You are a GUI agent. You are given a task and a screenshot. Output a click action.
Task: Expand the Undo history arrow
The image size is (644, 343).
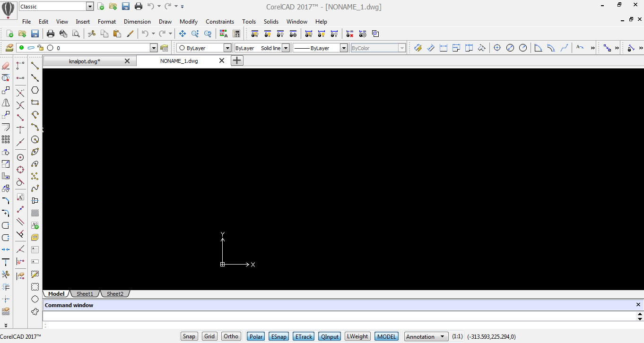(x=153, y=34)
